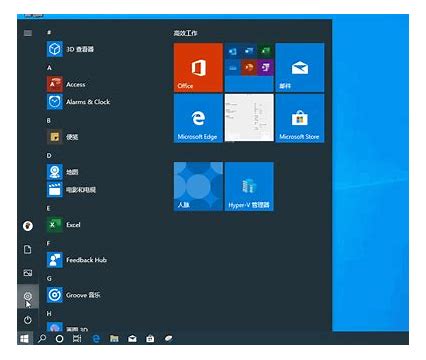The height and width of the screenshot is (360, 426).
Task: Open the Mail tile
Action: [x=300, y=67]
